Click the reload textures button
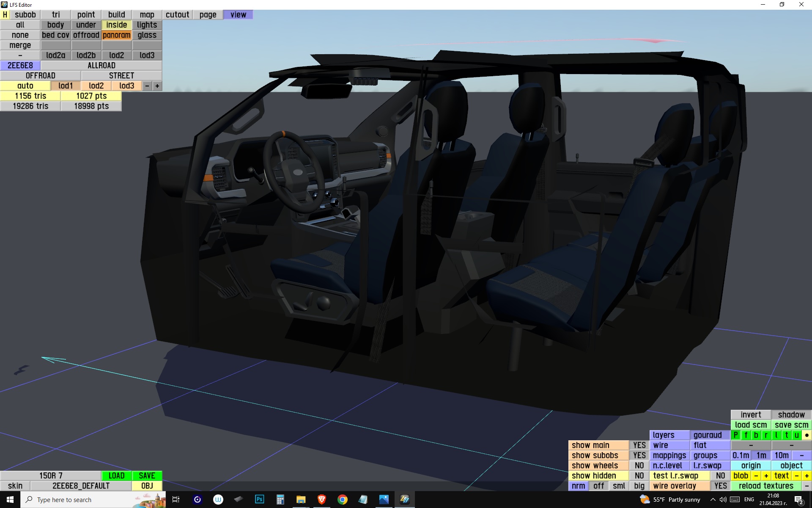The height and width of the screenshot is (508, 812). coord(765,486)
